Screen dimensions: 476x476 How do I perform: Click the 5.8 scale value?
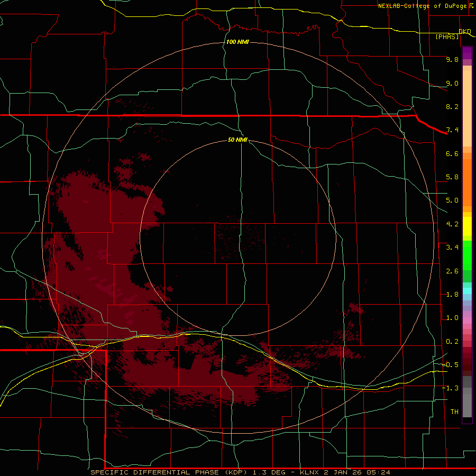pyautogui.click(x=452, y=177)
